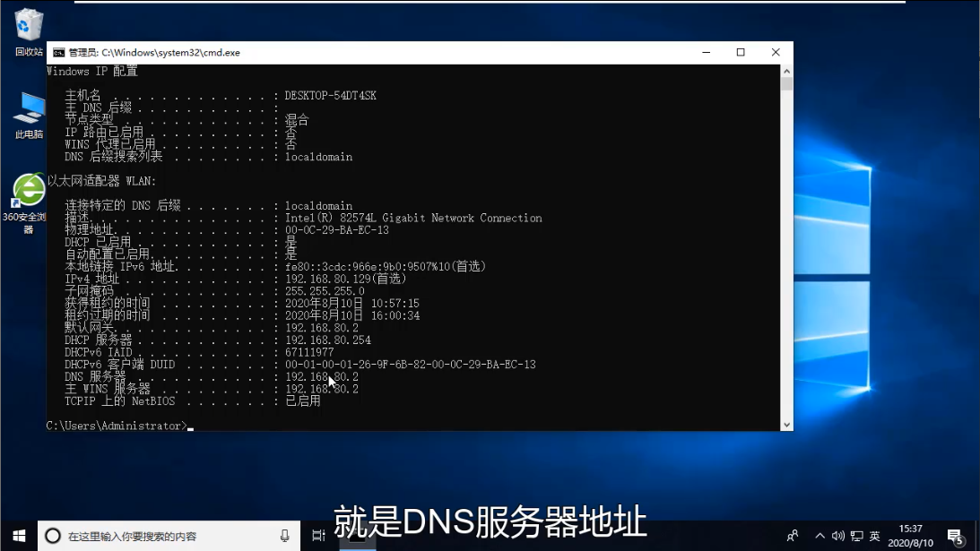Switch the input language indicator 英
This screenshot has width=980, height=551.
click(x=875, y=536)
